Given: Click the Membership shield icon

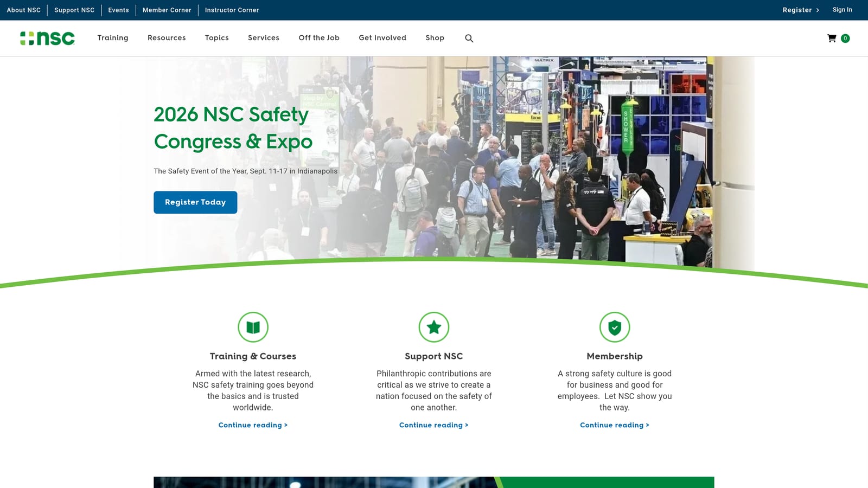Looking at the screenshot, I should (x=615, y=327).
